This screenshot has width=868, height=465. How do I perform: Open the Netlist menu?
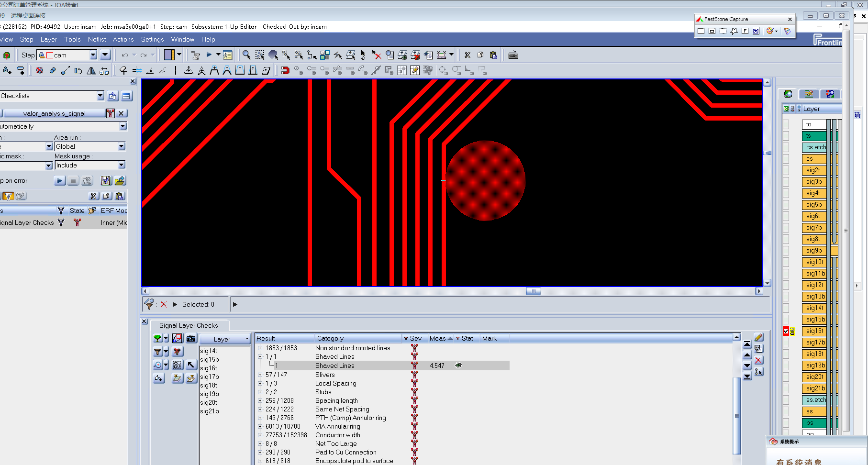tap(97, 39)
